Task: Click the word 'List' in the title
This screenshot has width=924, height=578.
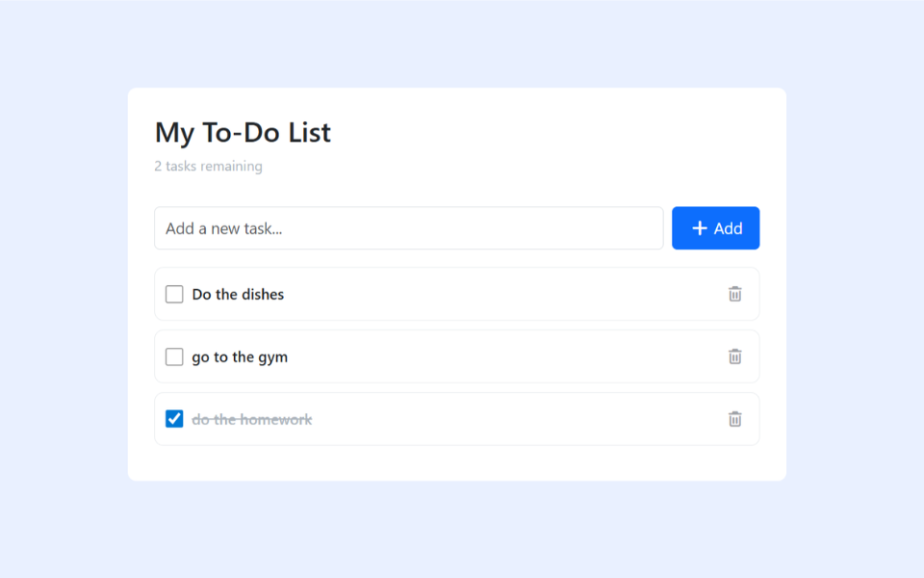Action: click(310, 132)
